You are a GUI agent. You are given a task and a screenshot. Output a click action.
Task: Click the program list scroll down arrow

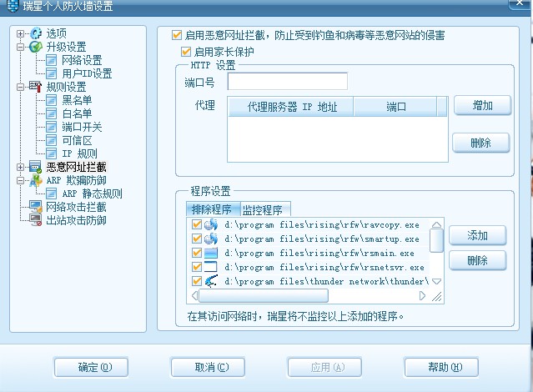click(436, 281)
